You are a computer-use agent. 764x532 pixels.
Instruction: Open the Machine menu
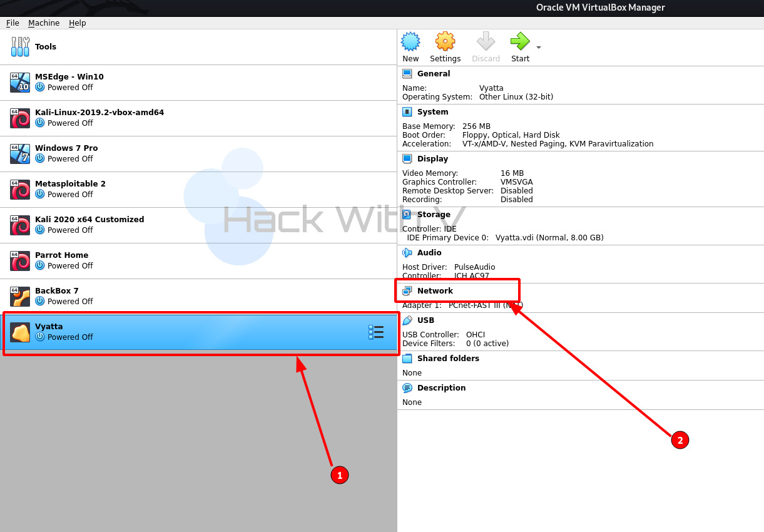point(44,23)
